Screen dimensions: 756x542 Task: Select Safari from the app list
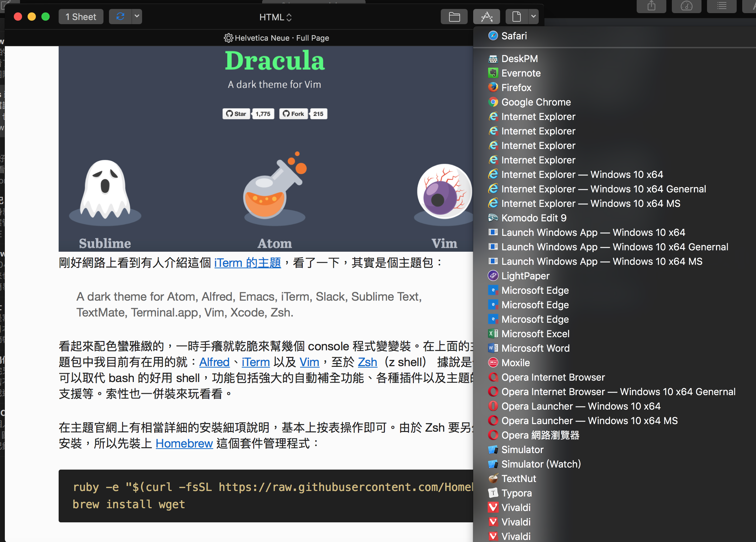(x=514, y=36)
